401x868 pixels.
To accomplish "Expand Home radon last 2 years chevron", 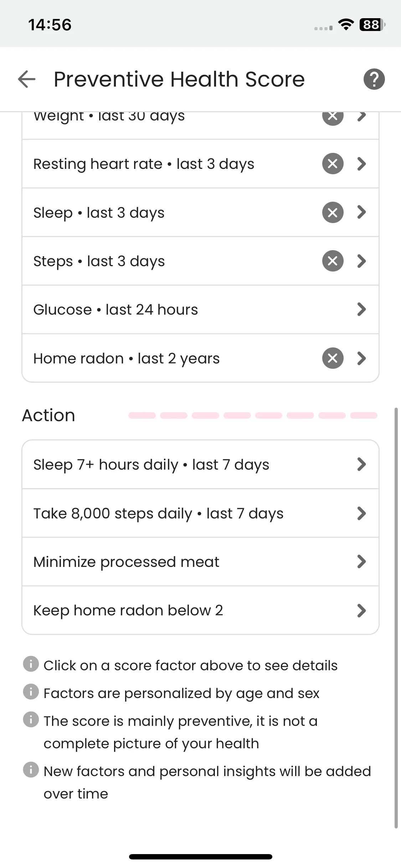I will pos(361,358).
